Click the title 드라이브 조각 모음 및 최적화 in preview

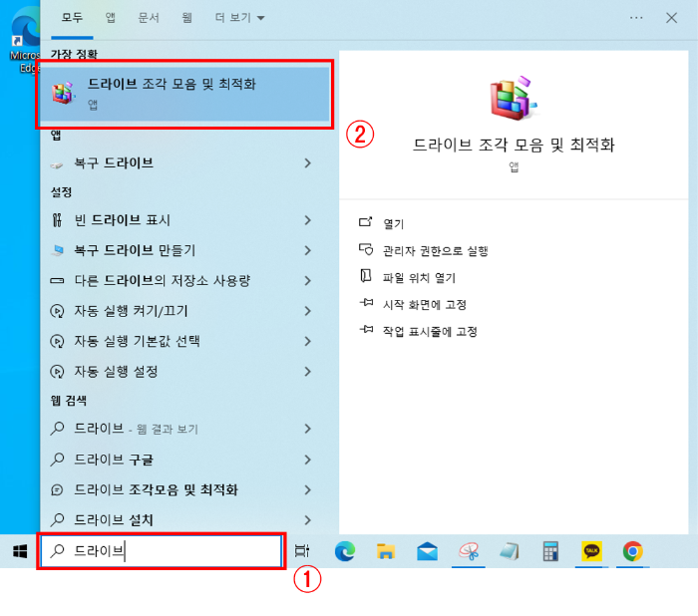coord(514,146)
